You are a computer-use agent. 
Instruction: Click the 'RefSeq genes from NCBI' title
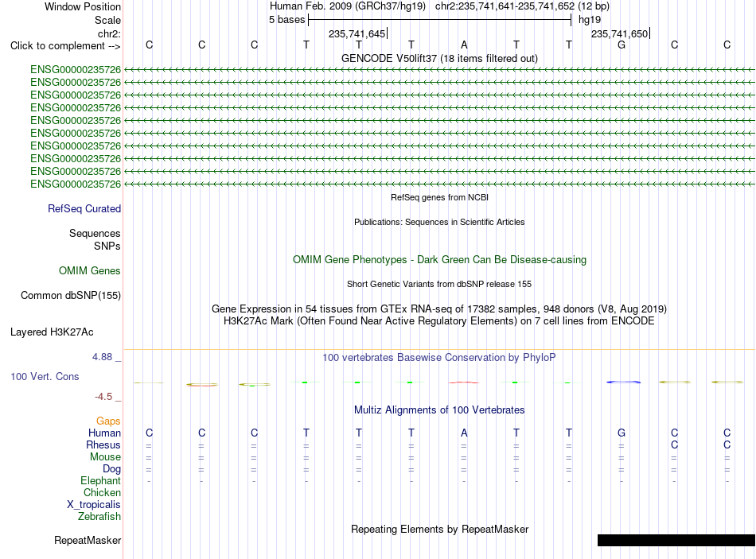click(439, 197)
